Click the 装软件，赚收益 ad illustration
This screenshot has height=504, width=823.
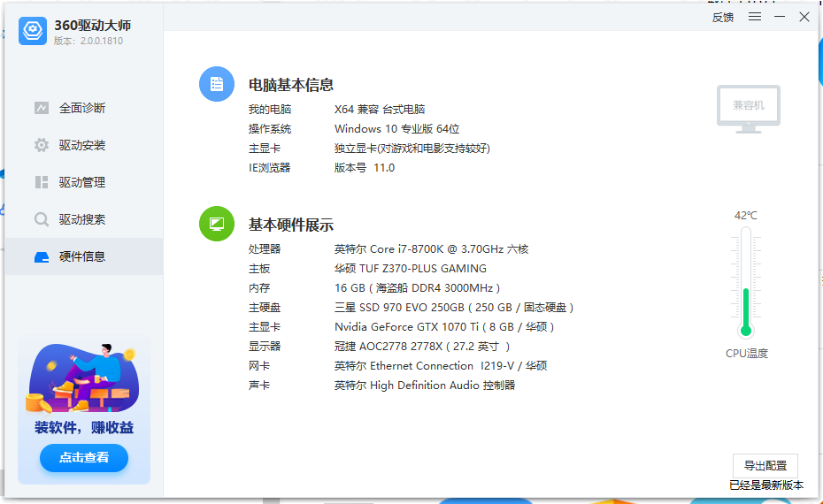82,378
